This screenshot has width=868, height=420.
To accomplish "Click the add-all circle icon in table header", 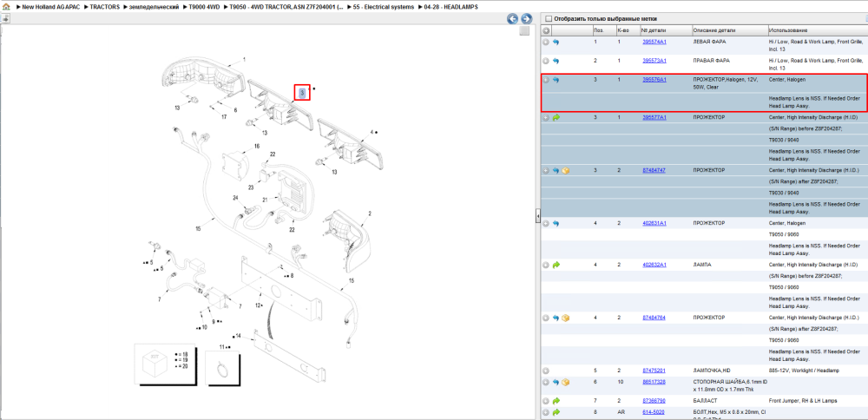I will tap(546, 30).
